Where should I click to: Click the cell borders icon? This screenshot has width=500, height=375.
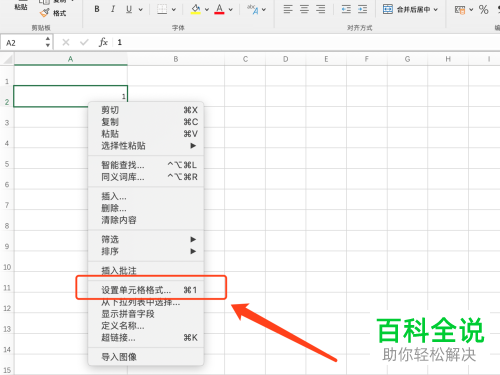tap(162, 9)
